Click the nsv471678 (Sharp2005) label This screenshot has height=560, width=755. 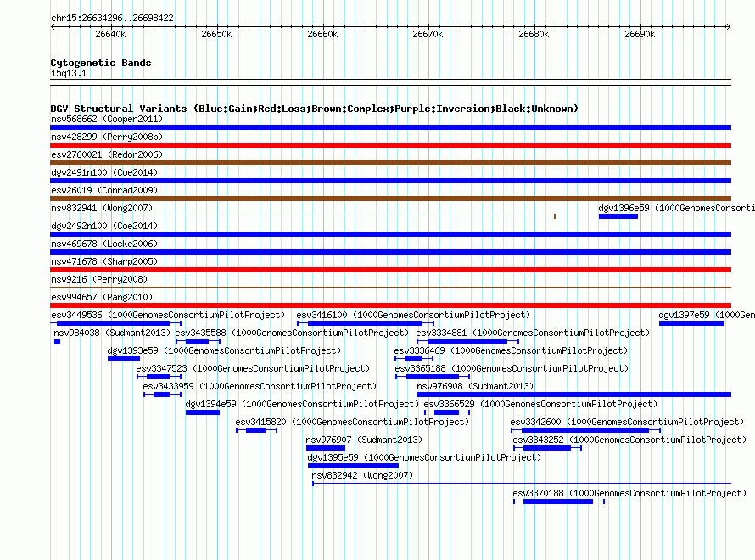coord(104,261)
